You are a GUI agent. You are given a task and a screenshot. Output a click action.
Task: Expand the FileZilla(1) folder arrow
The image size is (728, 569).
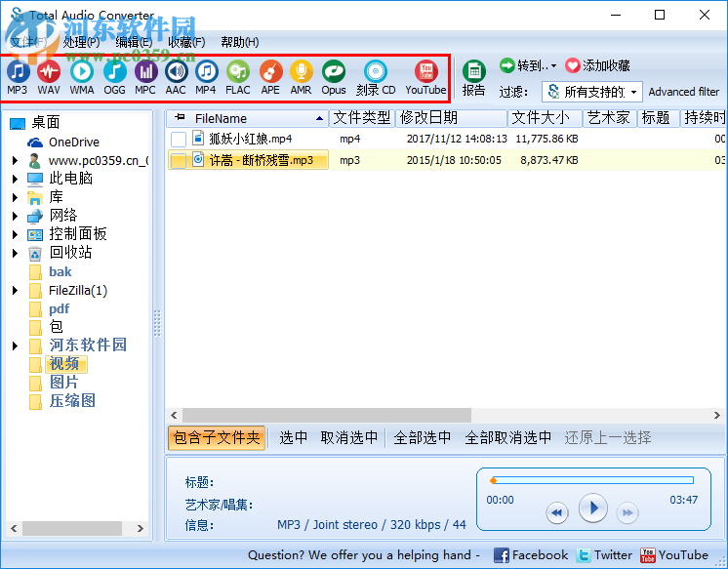(15, 291)
